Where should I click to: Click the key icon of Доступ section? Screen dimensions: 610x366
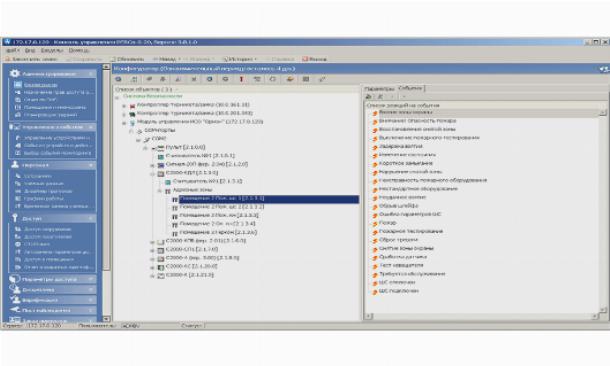pos(15,218)
